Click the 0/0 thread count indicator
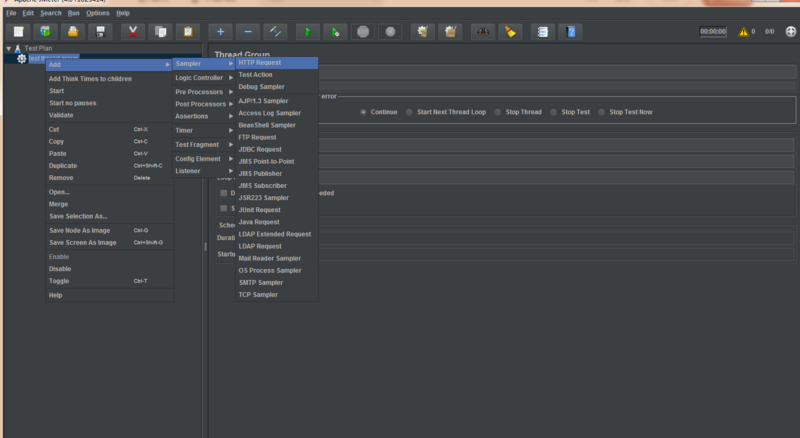Image resolution: width=800 pixels, height=438 pixels. [x=769, y=32]
